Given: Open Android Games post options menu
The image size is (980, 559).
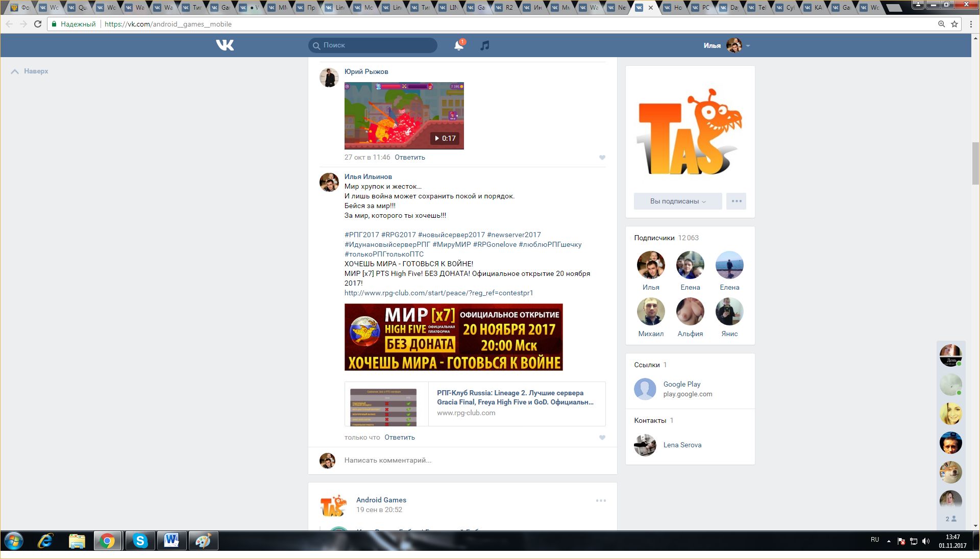Looking at the screenshot, I should click(601, 500).
